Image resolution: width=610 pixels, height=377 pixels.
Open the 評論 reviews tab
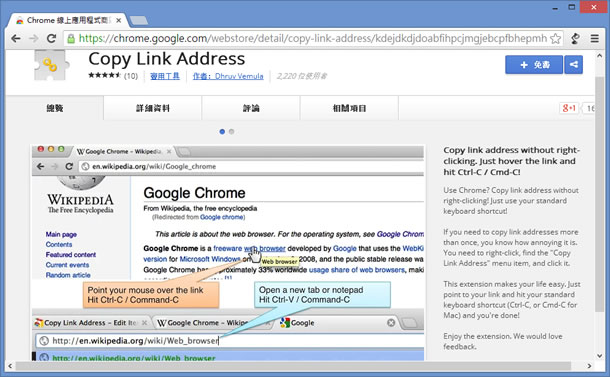pos(251,108)
